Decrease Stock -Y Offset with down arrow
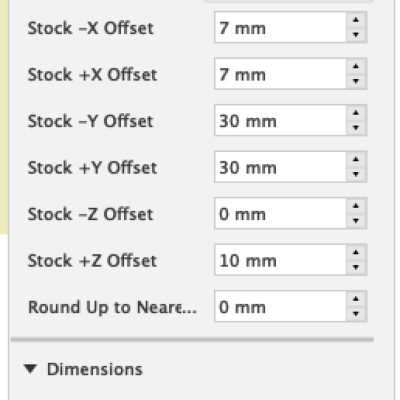 click(x=356, y=128)
